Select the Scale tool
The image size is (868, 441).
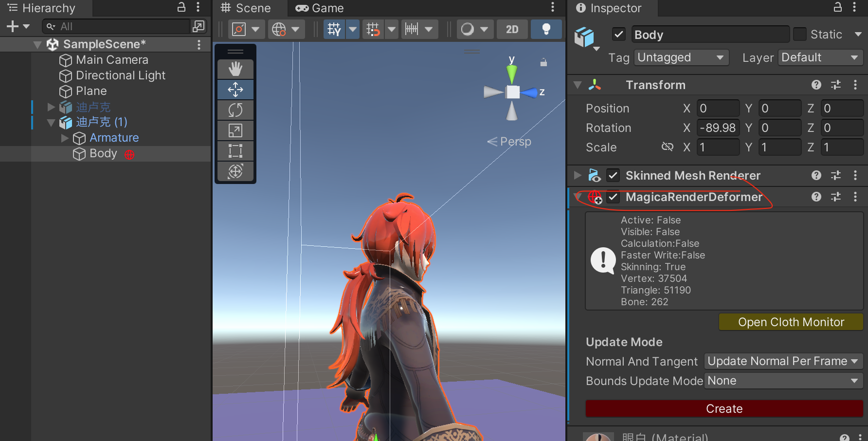pos(235,130)
